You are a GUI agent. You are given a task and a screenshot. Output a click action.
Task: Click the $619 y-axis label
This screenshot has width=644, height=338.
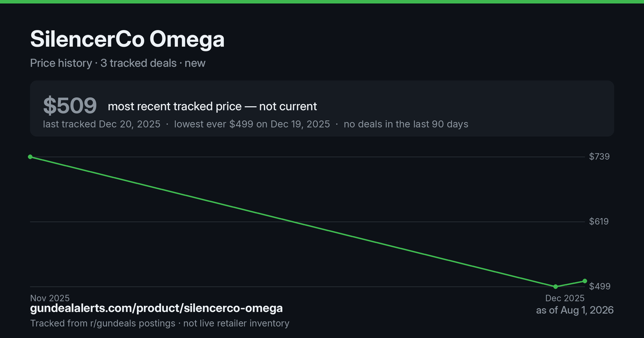599,222
